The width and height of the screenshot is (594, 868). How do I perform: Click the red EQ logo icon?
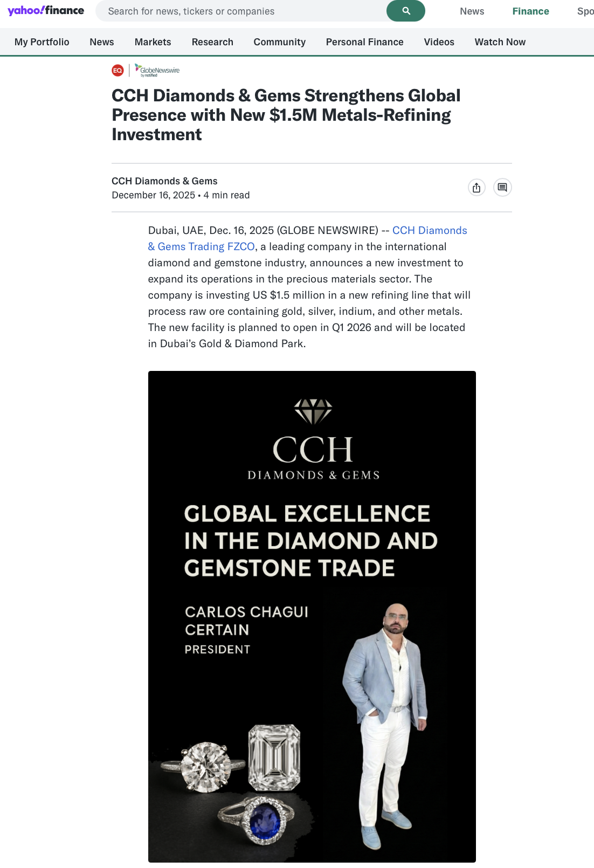(x=118, y=71)
